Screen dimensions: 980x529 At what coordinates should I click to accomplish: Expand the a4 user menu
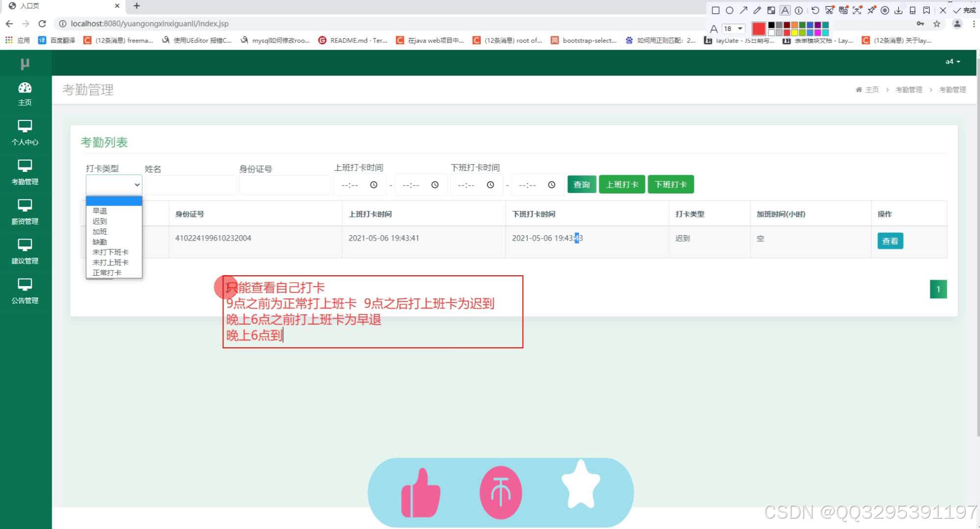953,62
